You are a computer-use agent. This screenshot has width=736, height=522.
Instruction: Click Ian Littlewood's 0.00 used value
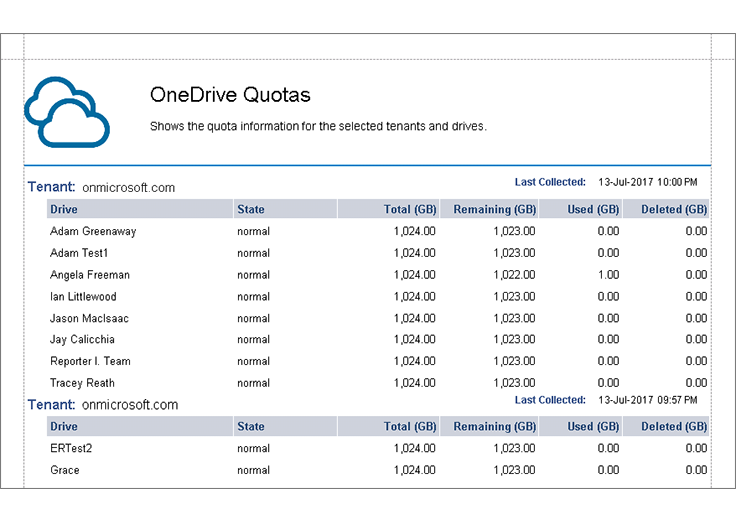point(608,297)
